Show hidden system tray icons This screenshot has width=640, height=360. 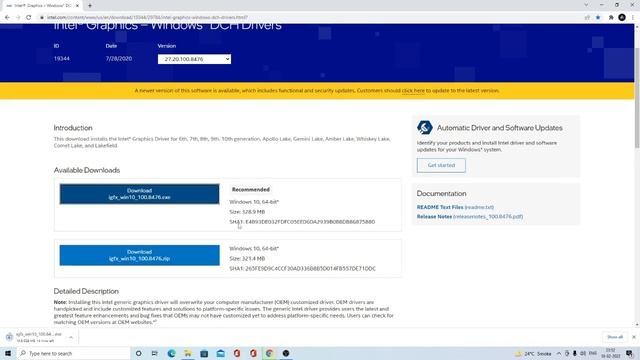click(x=559, y=353)
